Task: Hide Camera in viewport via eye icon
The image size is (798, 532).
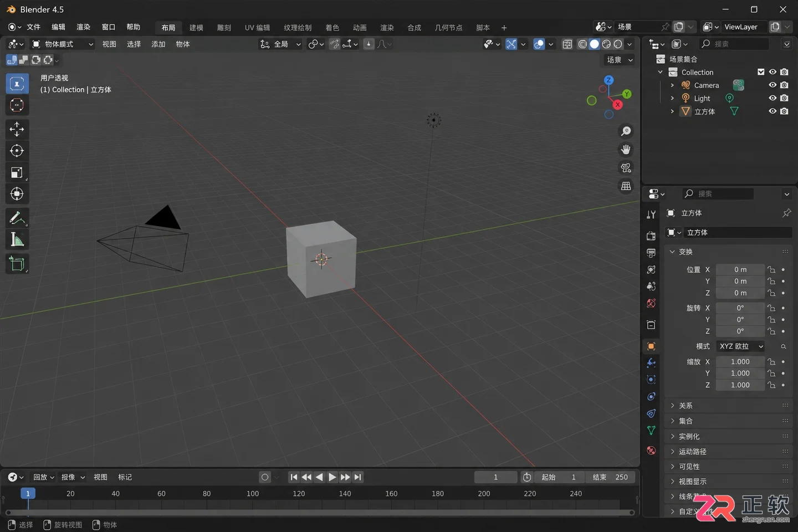Action: pyautogui.click(x=773, y=85)
